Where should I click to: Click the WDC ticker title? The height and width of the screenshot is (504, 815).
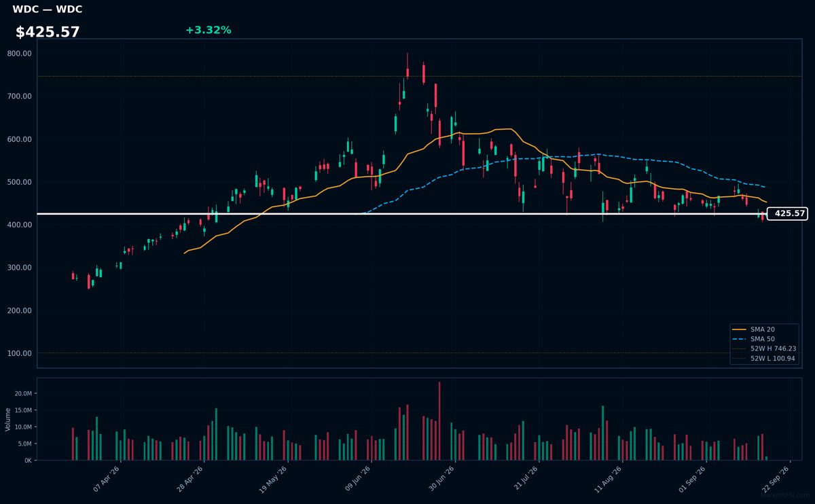coord(47,10)
